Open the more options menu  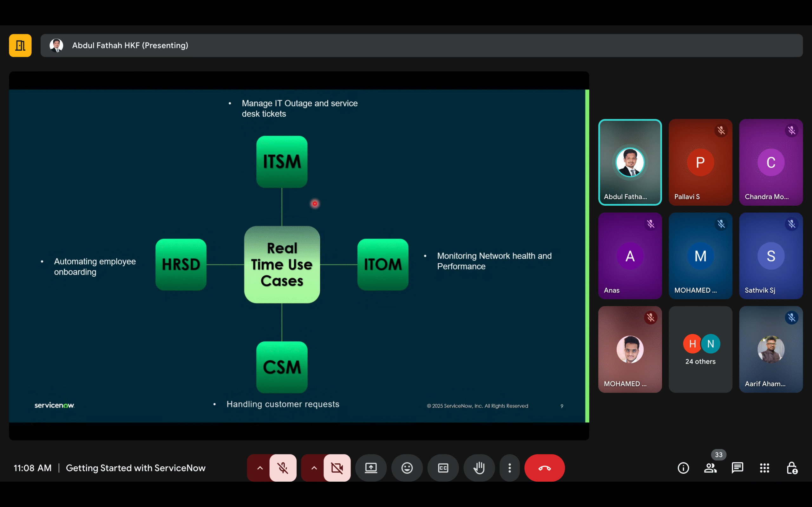coord(509,468)
